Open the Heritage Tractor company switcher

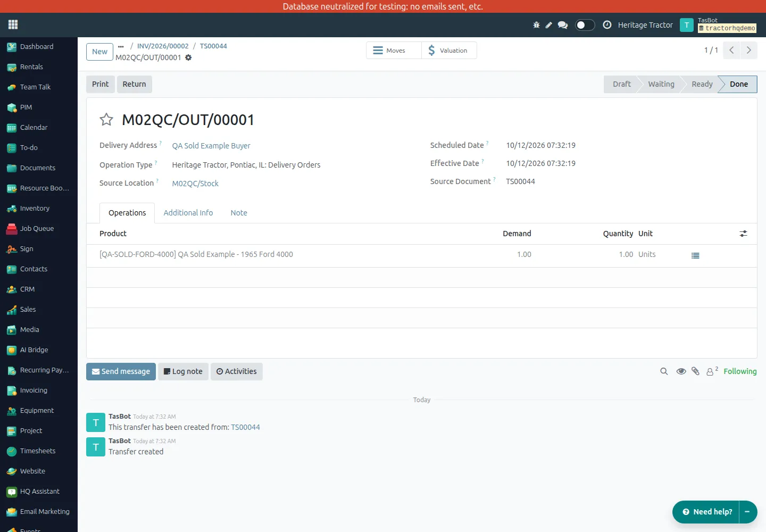click(x=645, y=25)
